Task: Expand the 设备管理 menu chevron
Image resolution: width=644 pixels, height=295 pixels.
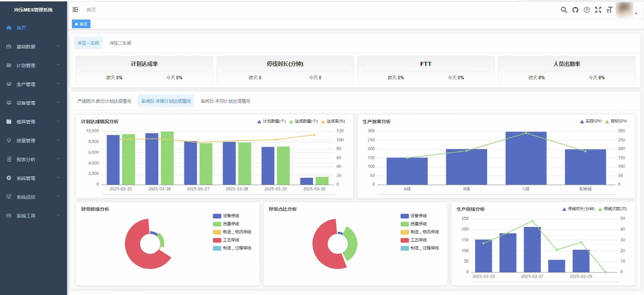Action: point(58,103)
